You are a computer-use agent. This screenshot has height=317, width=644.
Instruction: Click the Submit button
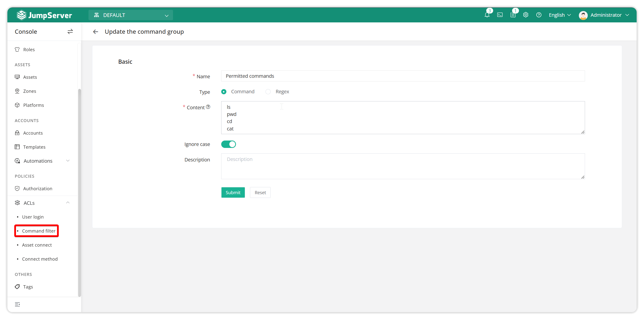pyautogui.click(x=233, y=192)
